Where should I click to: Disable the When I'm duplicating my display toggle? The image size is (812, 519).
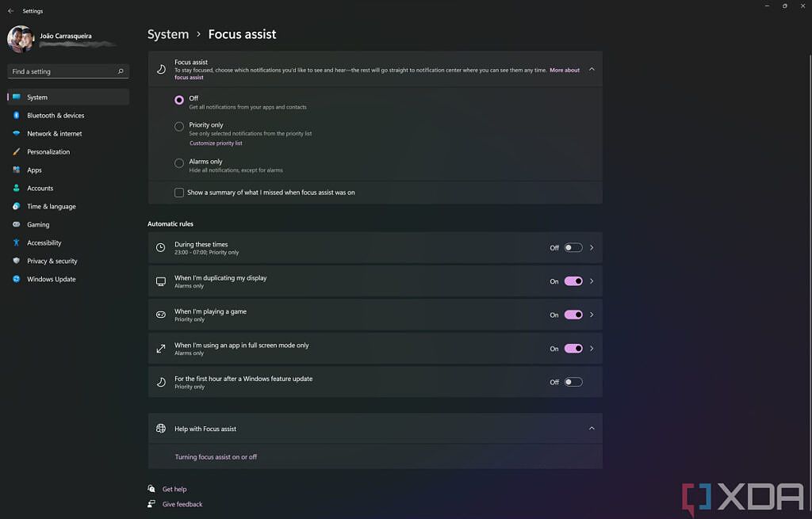(573, 280)
